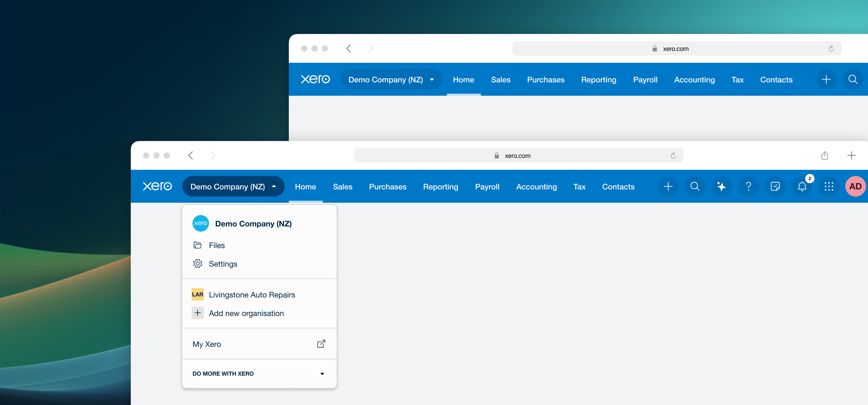Select Home tab in back window

point(464,79)
